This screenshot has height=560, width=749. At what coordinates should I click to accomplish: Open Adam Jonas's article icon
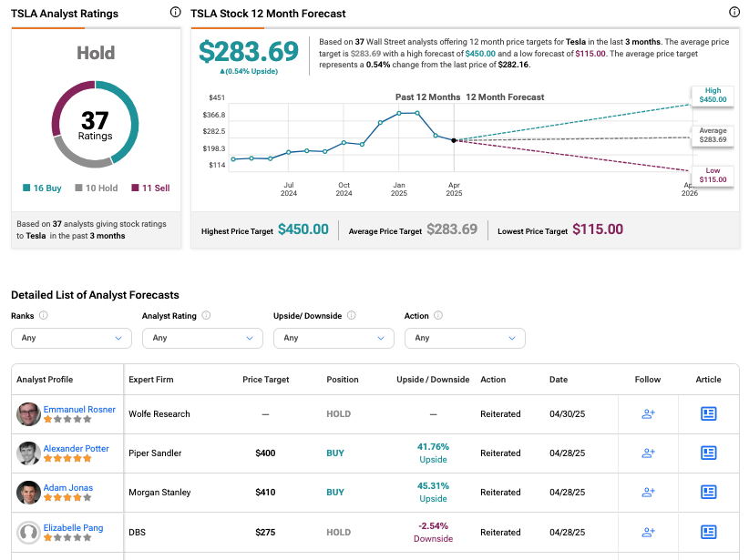708,493
